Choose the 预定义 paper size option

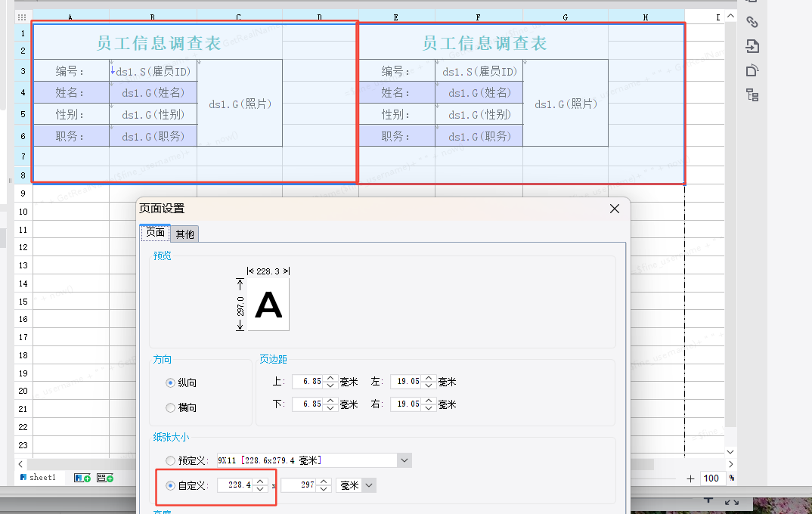click(x=170, y=460)
